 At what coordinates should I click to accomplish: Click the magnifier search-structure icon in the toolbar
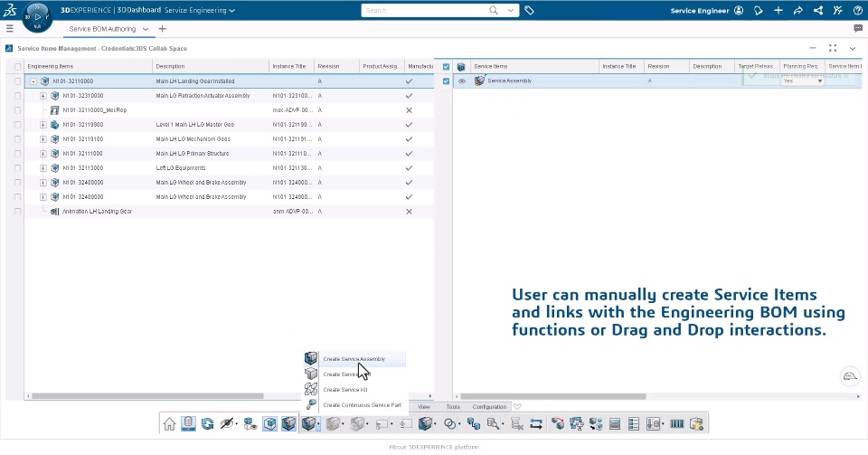[x=493, y=424]
